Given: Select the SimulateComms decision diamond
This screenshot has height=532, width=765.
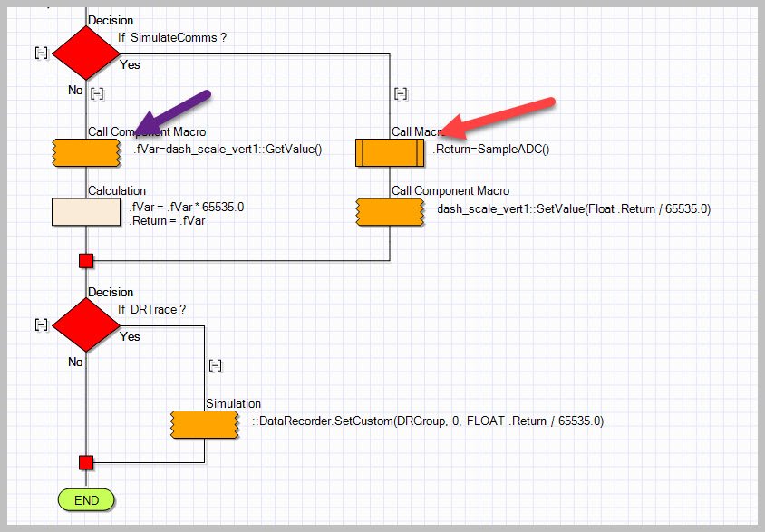Looking at the screenshot, I should pos(86,53).
